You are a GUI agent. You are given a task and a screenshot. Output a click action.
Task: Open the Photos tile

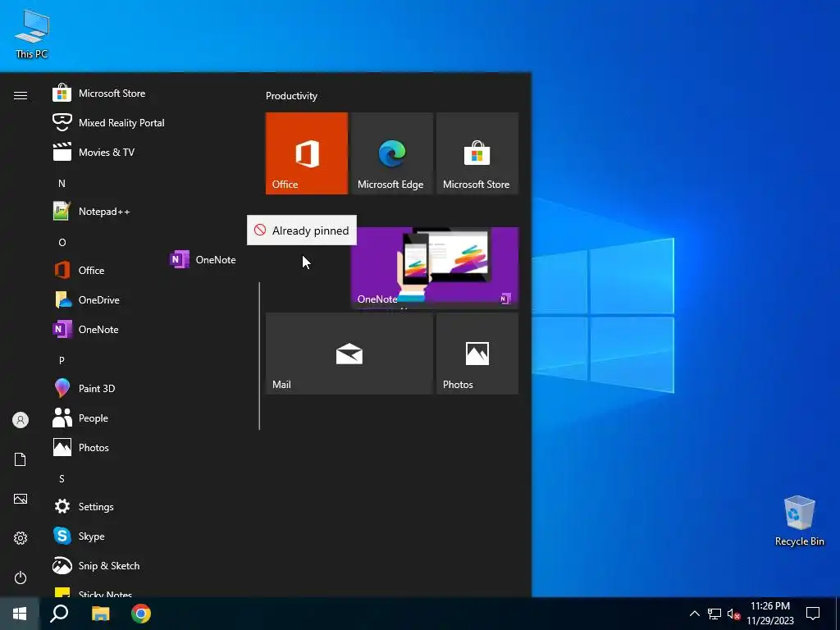(x=477, y=354)
